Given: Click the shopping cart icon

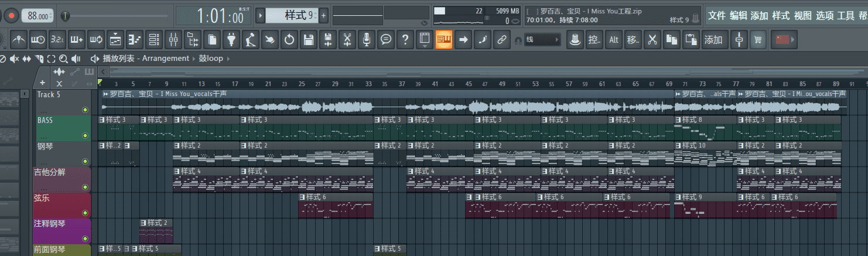Looking at the screenshot, I should pyautogui.click(x=759, y=40).
